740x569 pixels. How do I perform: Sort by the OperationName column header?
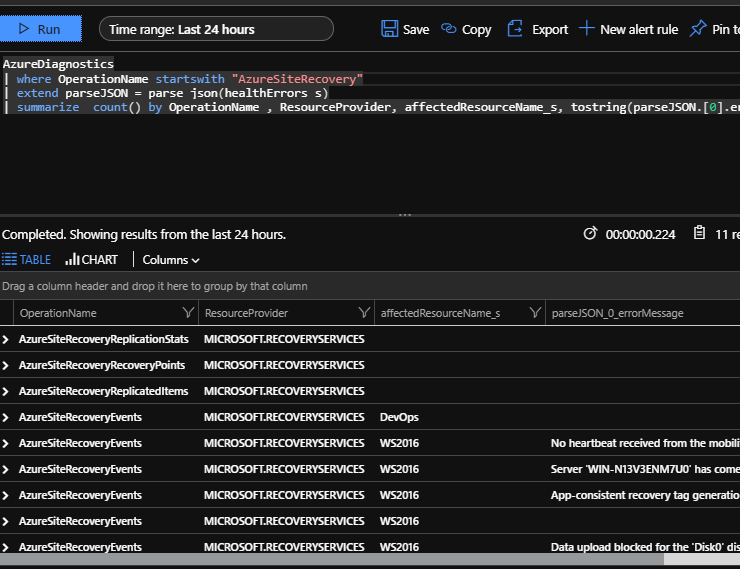coord(58,313)
